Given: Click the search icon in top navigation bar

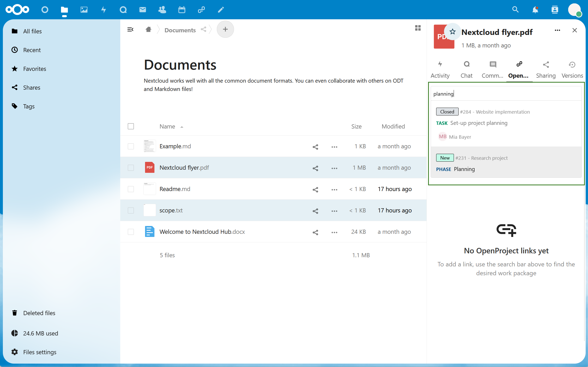Looking at the screenshot, I should pyautogui.click(x=515, y=9).
